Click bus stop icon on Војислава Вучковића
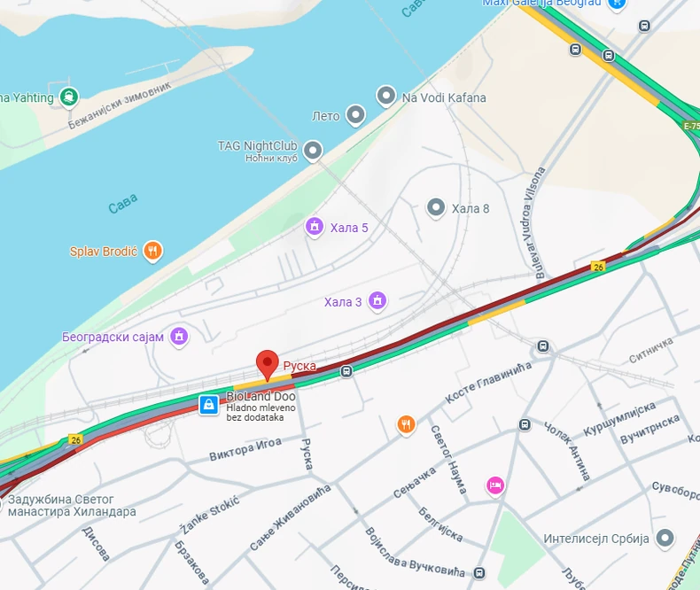Viewport: 700px width, 590px height. [x=479, y=573]
